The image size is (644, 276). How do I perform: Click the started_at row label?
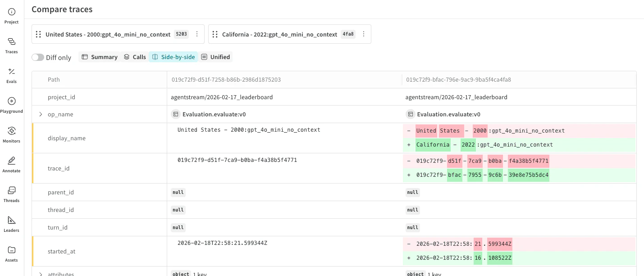tap(62, 251)
